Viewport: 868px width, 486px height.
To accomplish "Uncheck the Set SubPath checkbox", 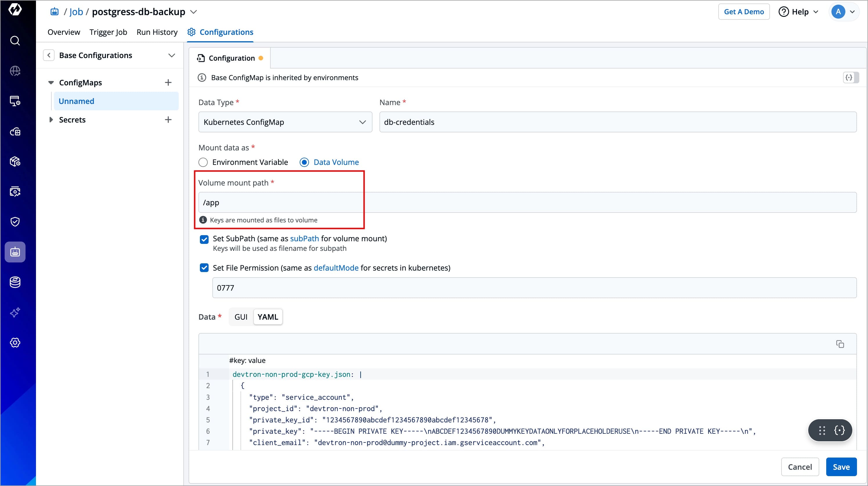I will (x=204, y=240).
